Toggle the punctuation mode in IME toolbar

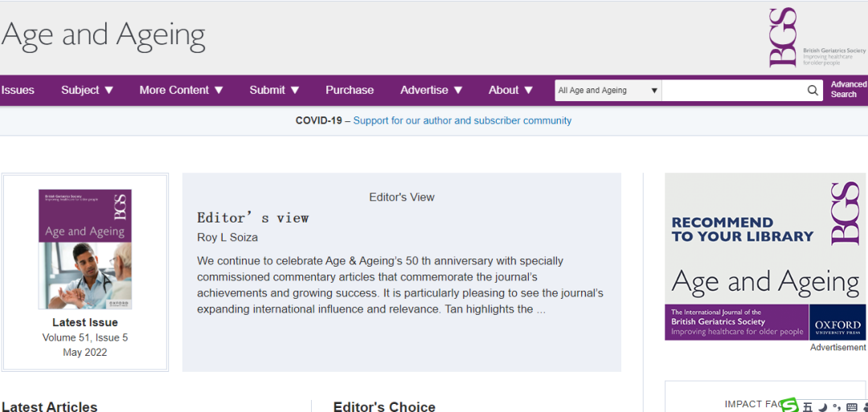tap(837, 406)
